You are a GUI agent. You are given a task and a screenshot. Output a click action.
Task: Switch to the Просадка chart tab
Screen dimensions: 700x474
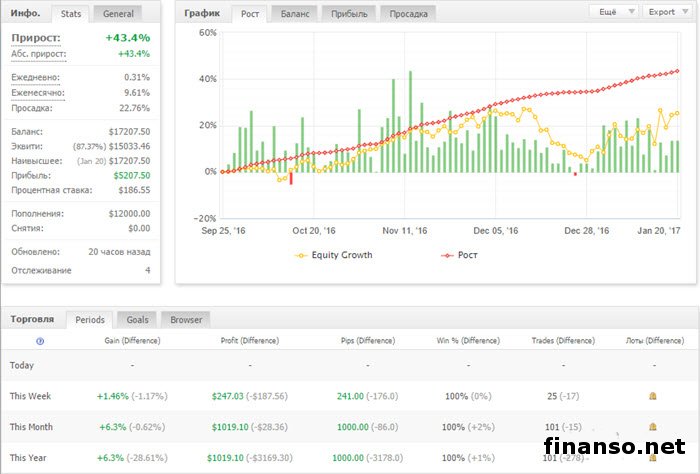[408, 14]
